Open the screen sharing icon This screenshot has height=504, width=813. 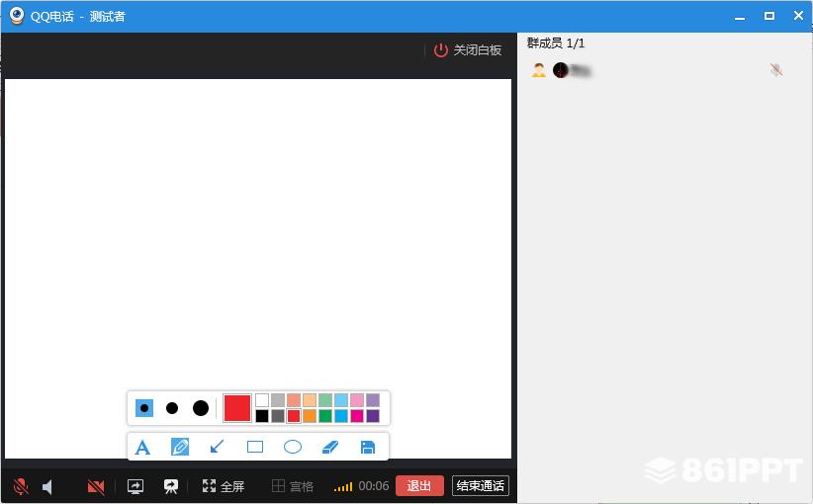pyautogui.click(x=135, y=486)
